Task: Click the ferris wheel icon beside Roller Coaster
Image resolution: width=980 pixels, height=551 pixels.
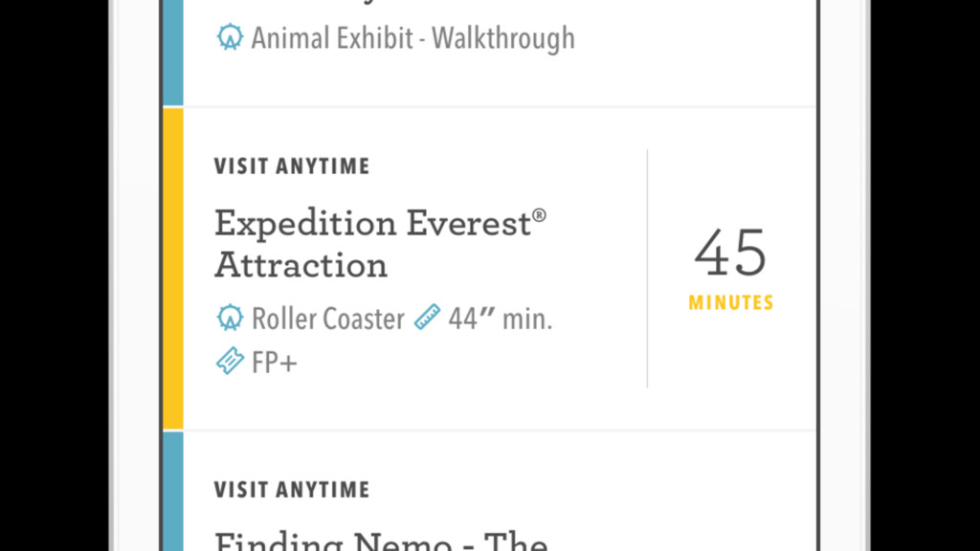Action: [x=230, y=318]
